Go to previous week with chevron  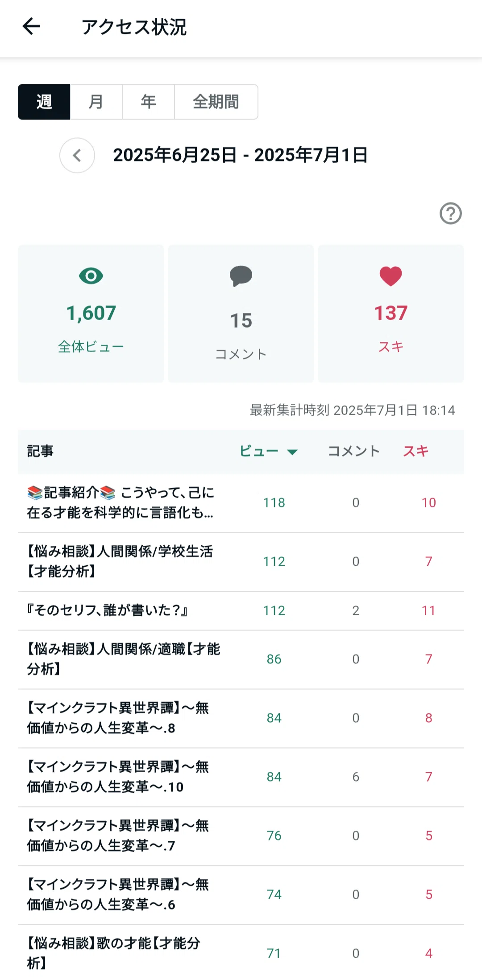pos(77,155)
